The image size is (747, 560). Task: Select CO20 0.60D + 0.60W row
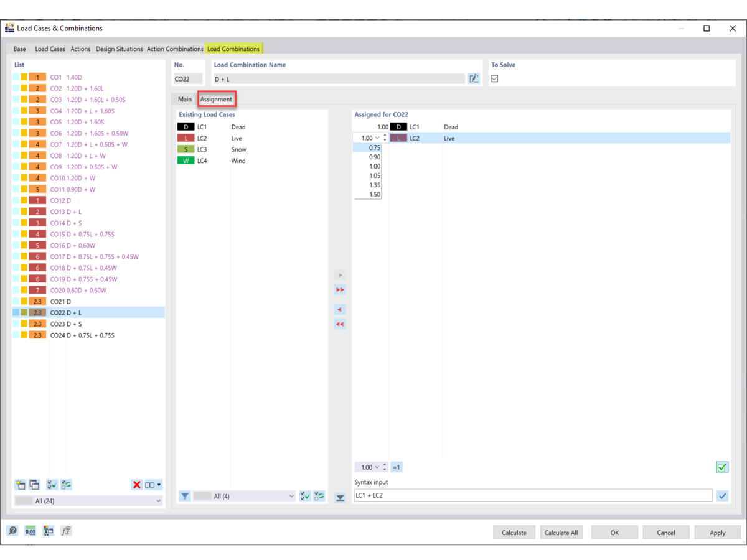[x=88, y=290]
